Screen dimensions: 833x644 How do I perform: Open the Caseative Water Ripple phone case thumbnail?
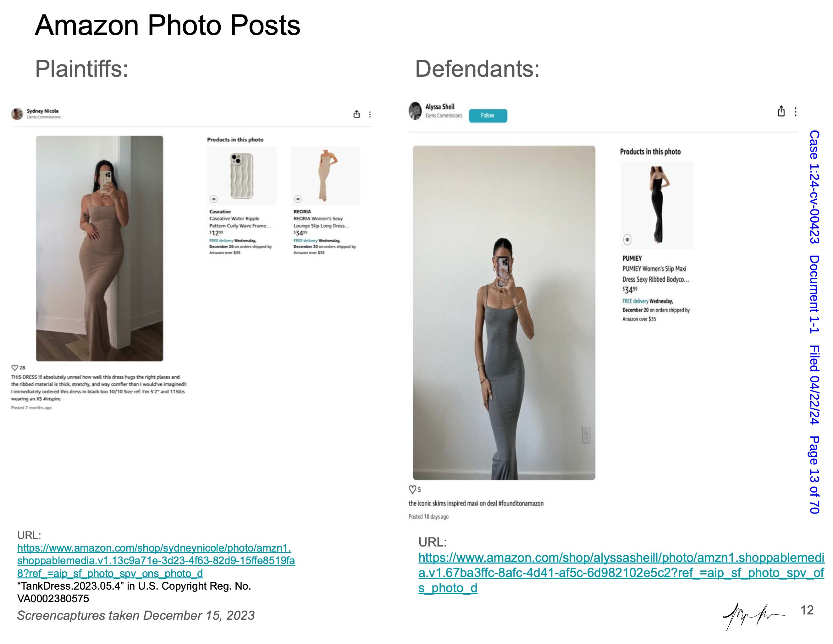point(241,175)
